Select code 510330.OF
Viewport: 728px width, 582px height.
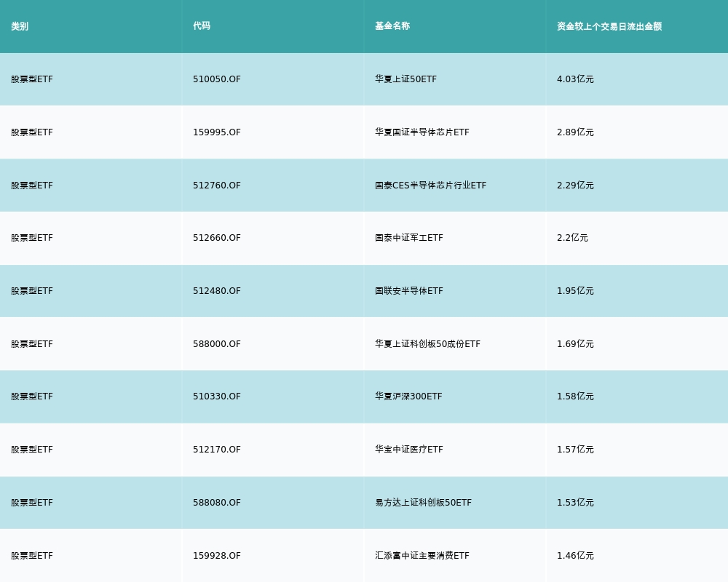click(x=217, y=396)
